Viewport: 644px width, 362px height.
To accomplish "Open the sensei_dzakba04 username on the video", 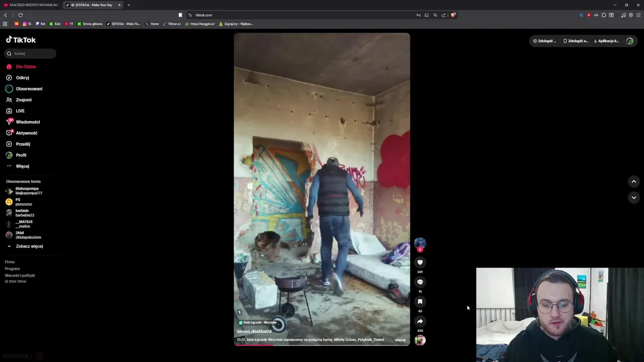I will click(254, 331).
